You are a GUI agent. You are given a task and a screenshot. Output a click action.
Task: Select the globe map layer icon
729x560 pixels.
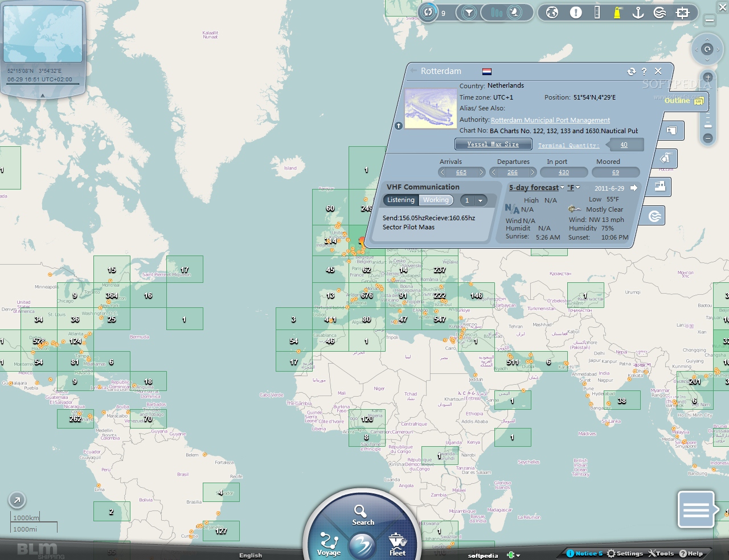coord(552,13)
